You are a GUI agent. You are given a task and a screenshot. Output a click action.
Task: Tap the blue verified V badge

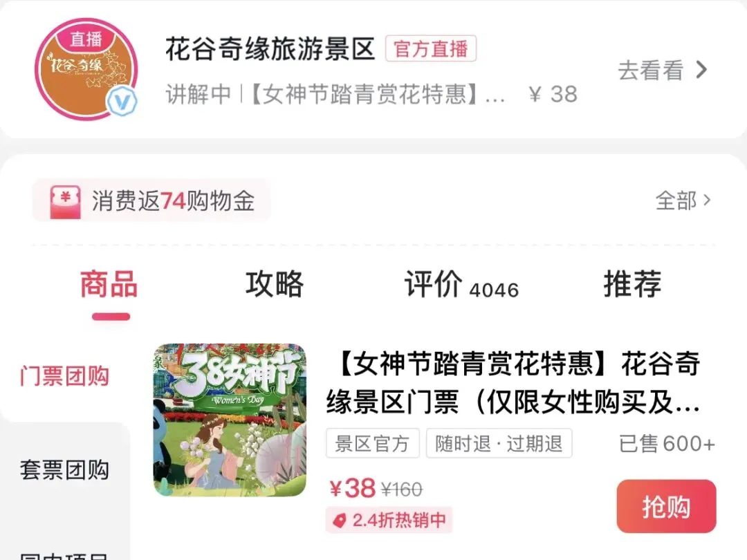coord(121,102)
